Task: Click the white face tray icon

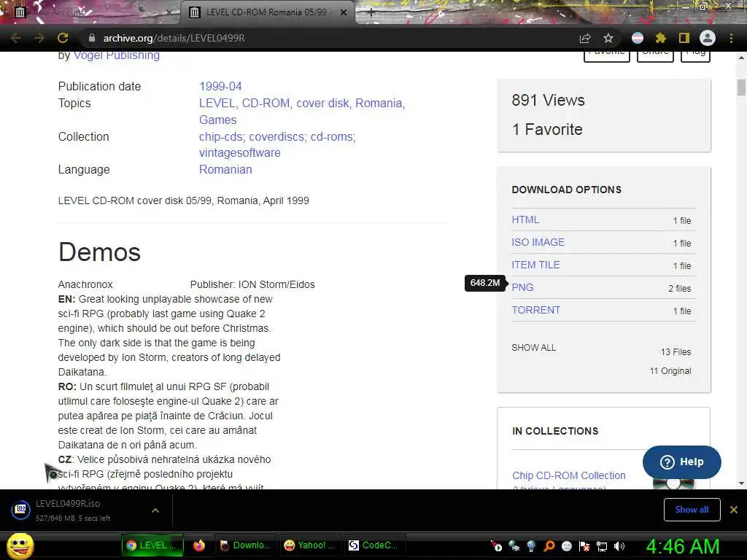Action: coord(566,545)
